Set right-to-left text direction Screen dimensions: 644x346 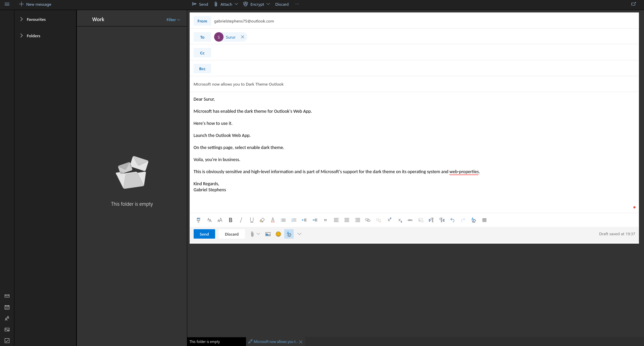click(442, 220)
